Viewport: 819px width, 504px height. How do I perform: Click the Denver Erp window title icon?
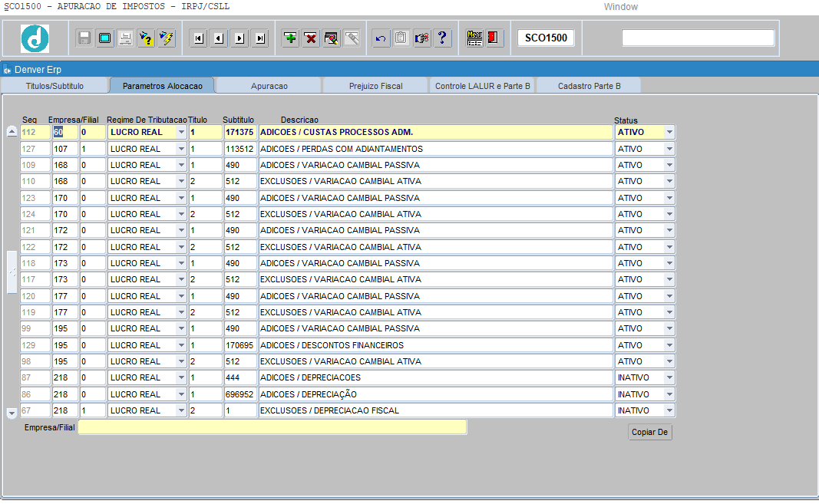coord(7,70)
